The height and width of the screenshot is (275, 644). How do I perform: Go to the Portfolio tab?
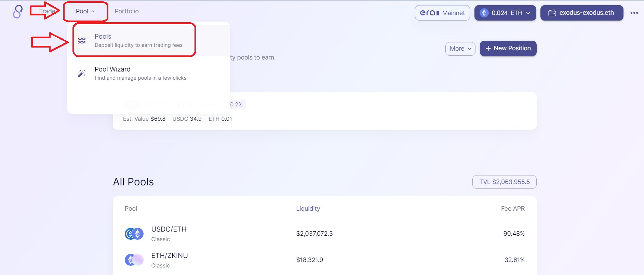click(126, 11)
